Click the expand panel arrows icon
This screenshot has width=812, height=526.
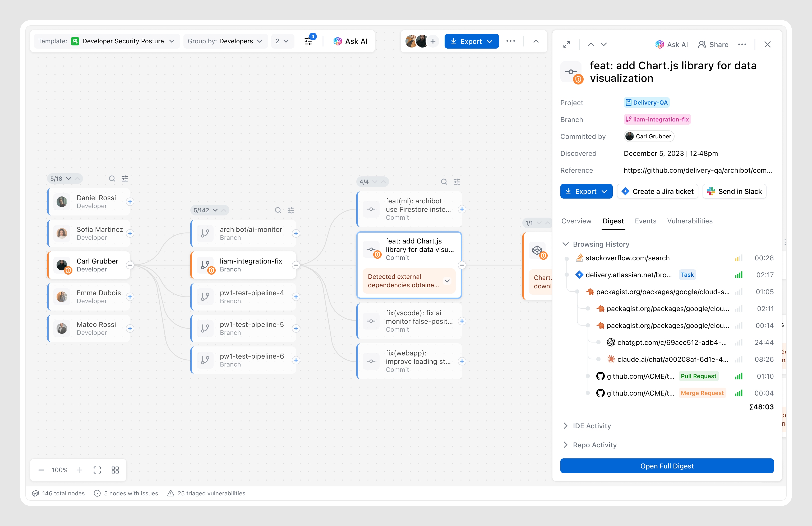click(x=567, y=44)
